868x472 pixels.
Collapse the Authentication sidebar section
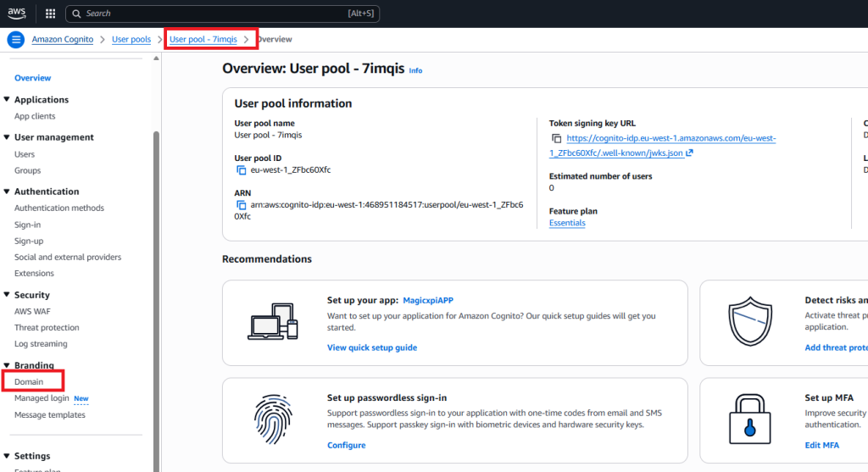tap(6, 192)
